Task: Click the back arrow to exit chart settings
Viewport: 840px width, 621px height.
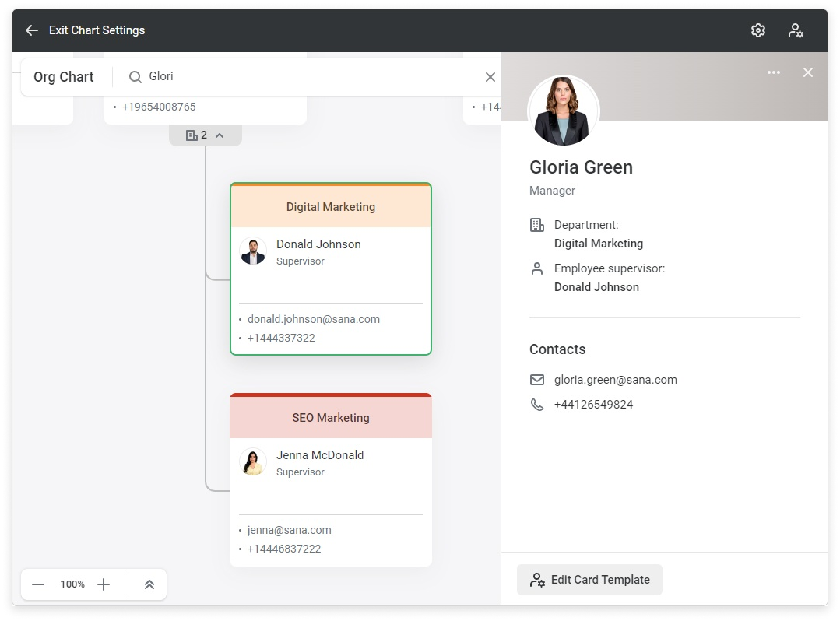Action: pos(32,30)
